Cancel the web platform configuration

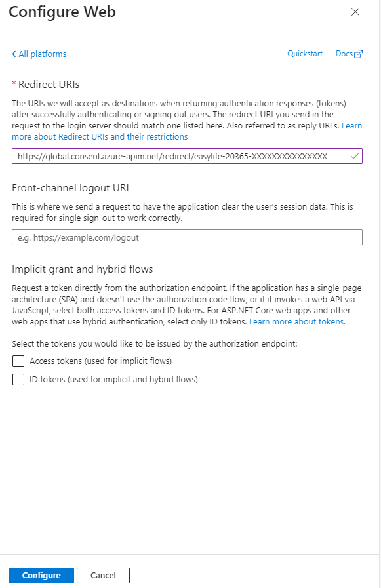click(103, 575)
